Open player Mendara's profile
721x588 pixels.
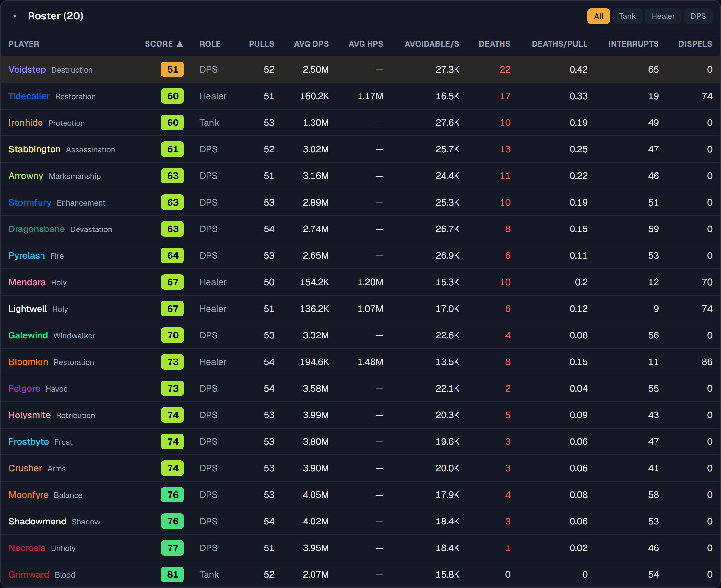click(27, 282)
